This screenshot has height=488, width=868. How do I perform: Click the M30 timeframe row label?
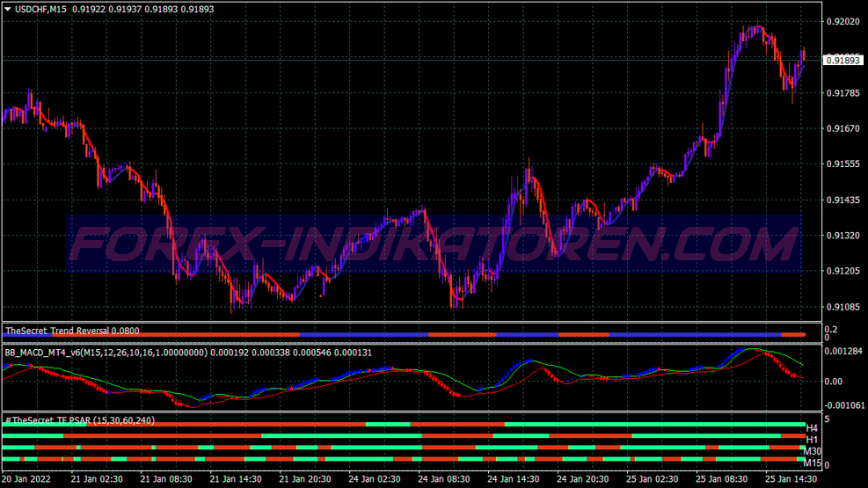click(812, 451)
